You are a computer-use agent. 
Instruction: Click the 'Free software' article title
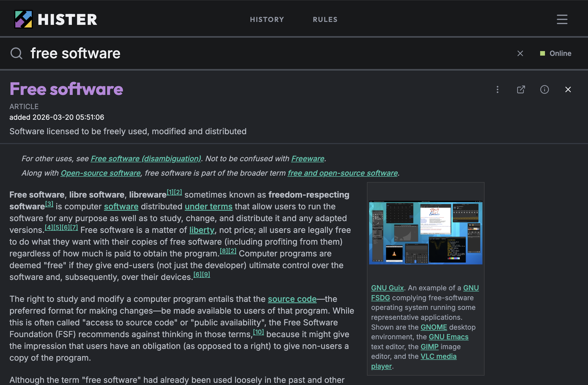click(66, 89)
